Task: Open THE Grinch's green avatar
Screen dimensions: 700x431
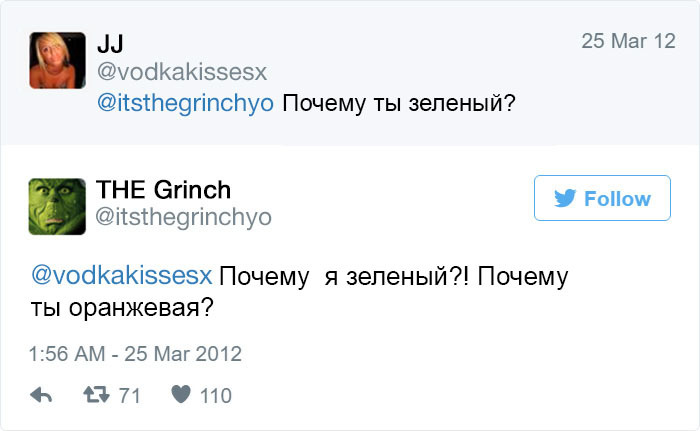Action: pos(55,204)
